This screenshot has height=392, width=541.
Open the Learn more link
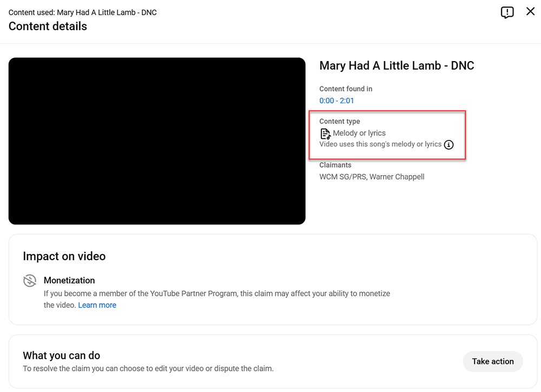tap(97, 305)
